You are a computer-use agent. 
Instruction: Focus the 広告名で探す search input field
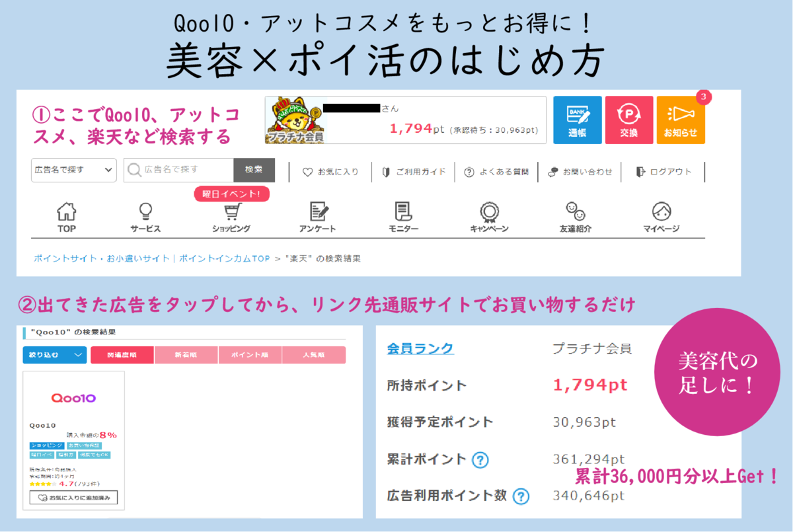click(178, 170)
